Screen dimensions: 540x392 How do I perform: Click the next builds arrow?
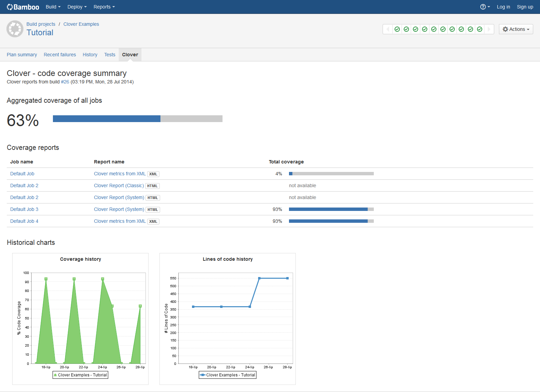click(x=489, y=29)
